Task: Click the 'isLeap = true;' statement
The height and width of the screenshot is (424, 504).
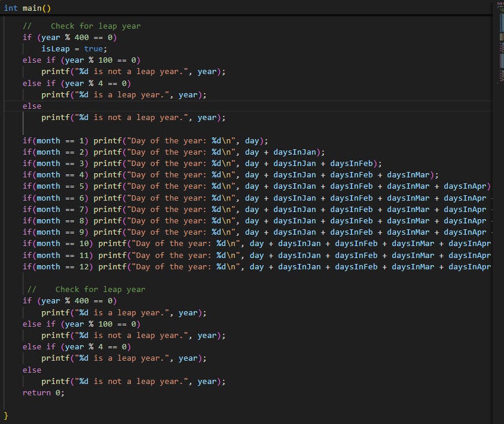Action: [x=73, y=48]
